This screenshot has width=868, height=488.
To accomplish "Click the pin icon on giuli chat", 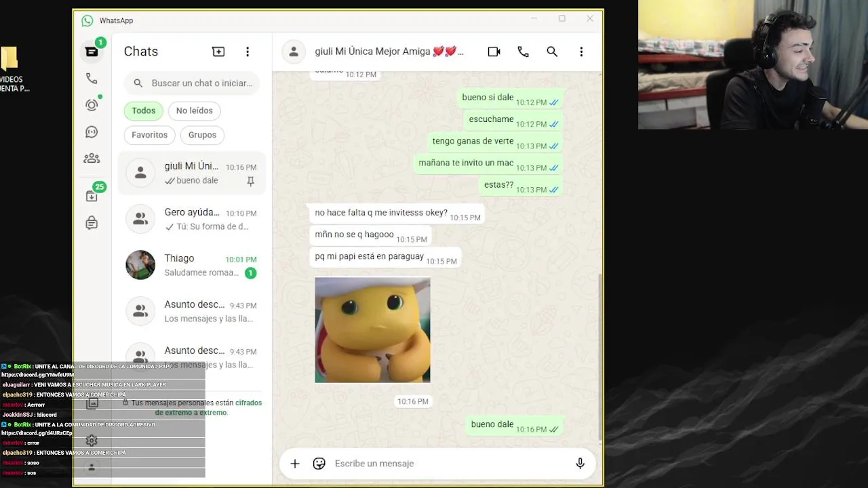I will coord(250,181).
